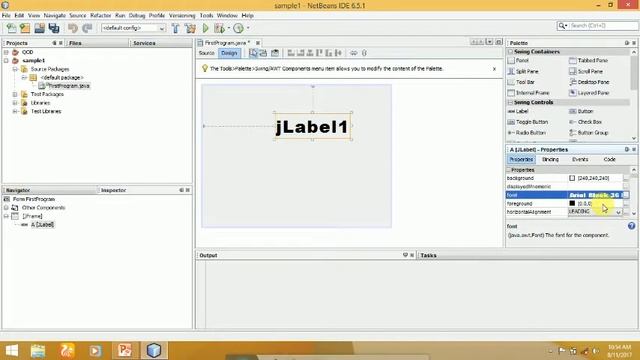This screenshot has width=640, height=360.
Task: Pick the Toggle Button component in Palette
Action: click(x=528, y=122)
